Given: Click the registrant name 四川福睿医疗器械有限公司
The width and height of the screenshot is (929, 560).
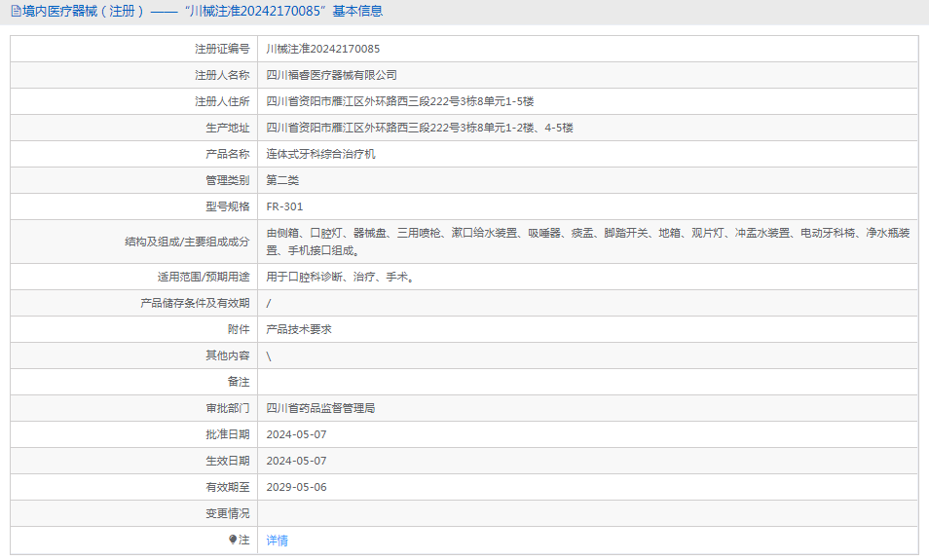Looking at the screenshot, I should pos(332,75).
